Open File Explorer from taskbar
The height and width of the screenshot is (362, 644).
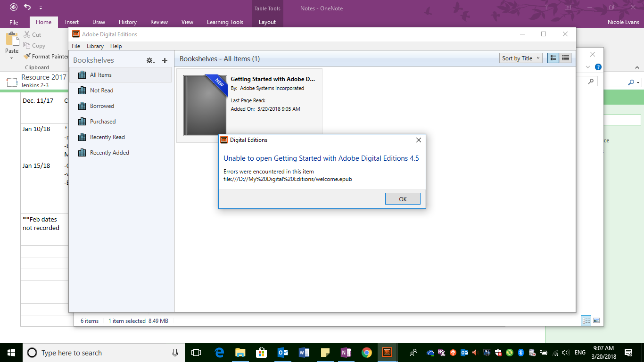pyautogui.click(x=240, y=353)
